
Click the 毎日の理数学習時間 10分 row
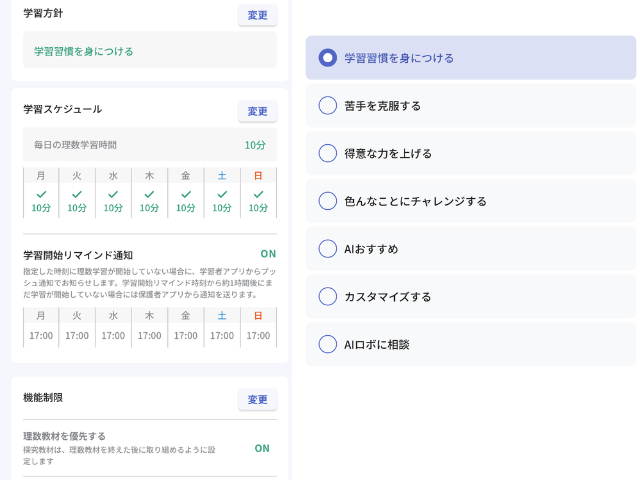(x=149, y=145)
